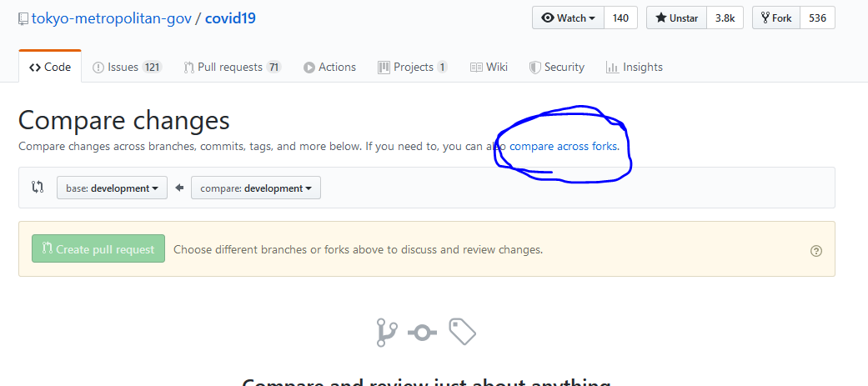Expand the base: development dropdown
The width and height of the screenshot is (868, 386).
112,188
